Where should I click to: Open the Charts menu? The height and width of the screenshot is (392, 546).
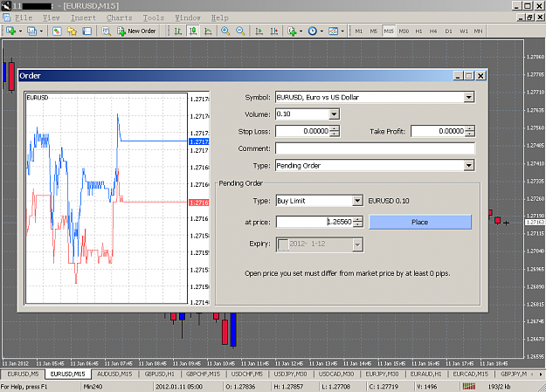click(x=120, y=17)
